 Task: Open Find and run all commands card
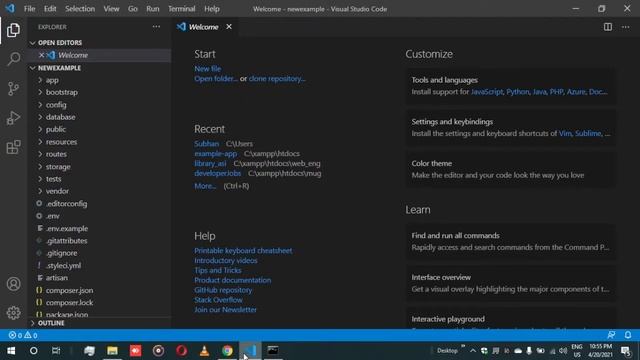click(510, 241)
